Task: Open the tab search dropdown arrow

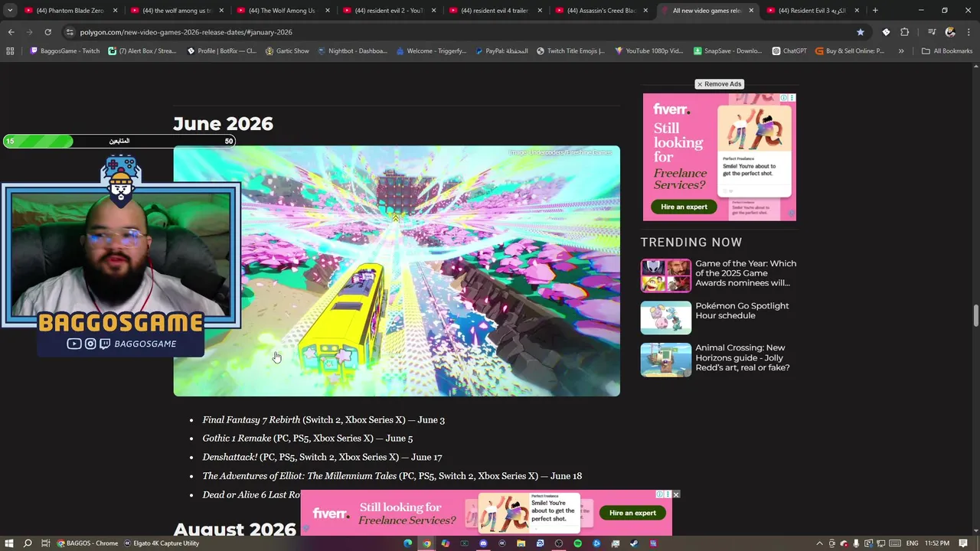Action: click(x=10, y=11)
